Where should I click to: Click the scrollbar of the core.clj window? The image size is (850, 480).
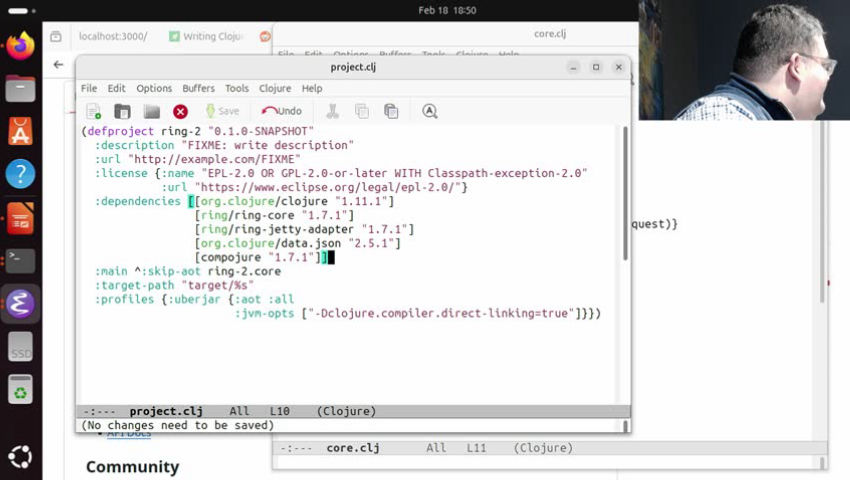[x=822, y=212]
